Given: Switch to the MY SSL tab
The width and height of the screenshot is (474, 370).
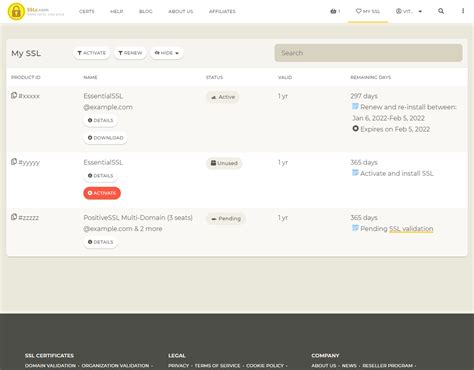Looking at the screenshot, I should pyautogui.click(x=368, y=11).
